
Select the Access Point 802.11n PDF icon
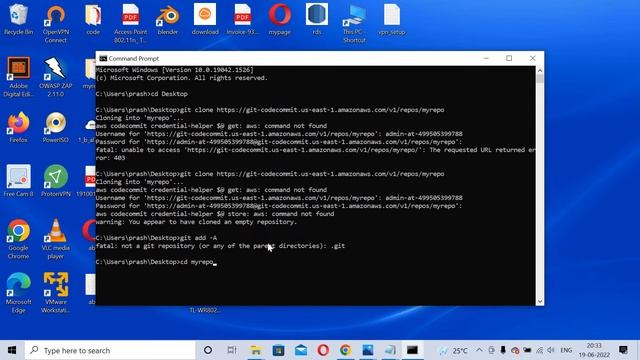pyautogui.click(x=131, y=24)
